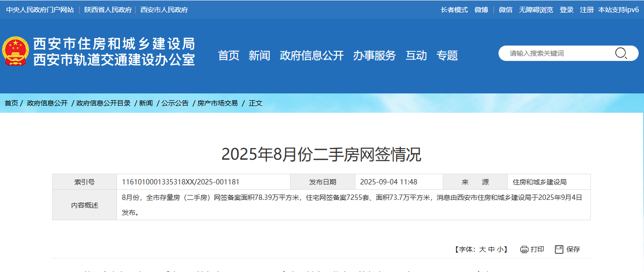This screenshot has height=272, width=644.
Task: Click source value 住房和城乡建设局
Action: [x=540, y=182]
